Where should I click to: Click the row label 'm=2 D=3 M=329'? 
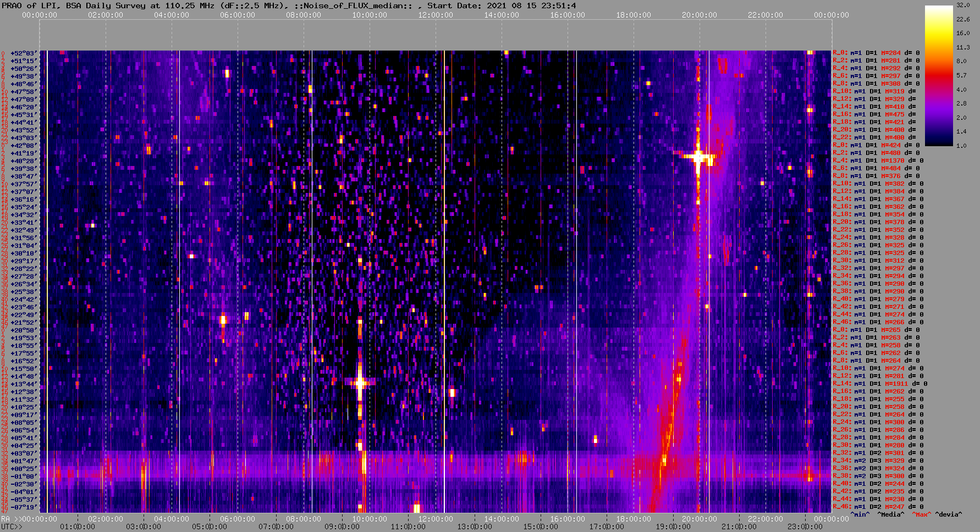(878, 461)
